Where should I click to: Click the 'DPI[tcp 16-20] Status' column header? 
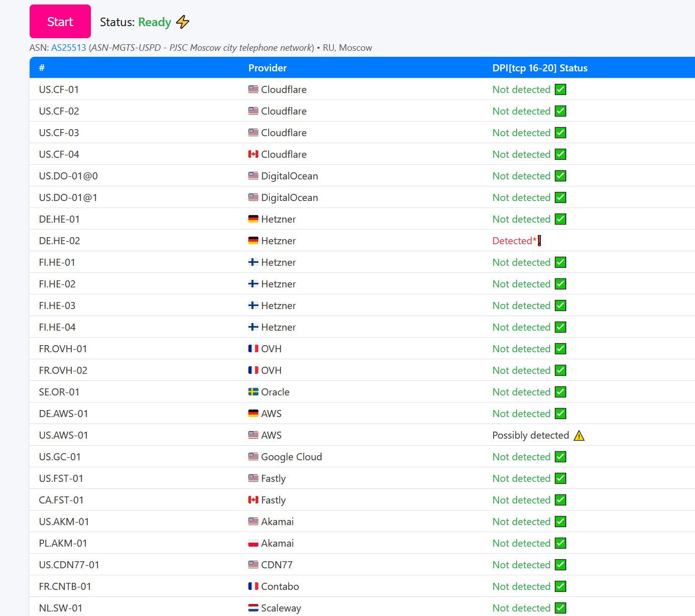click(x=540, y=68)
